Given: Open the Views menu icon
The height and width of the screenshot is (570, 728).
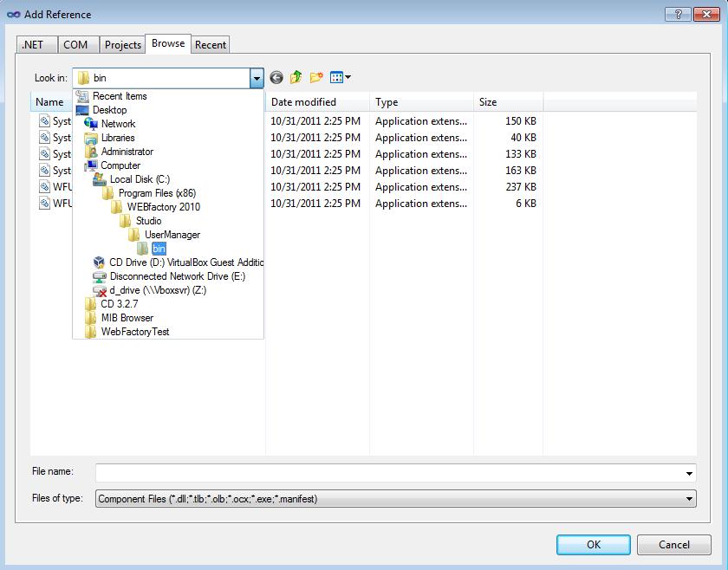Looking at the screenshot, I should click(x=338, y=77).
